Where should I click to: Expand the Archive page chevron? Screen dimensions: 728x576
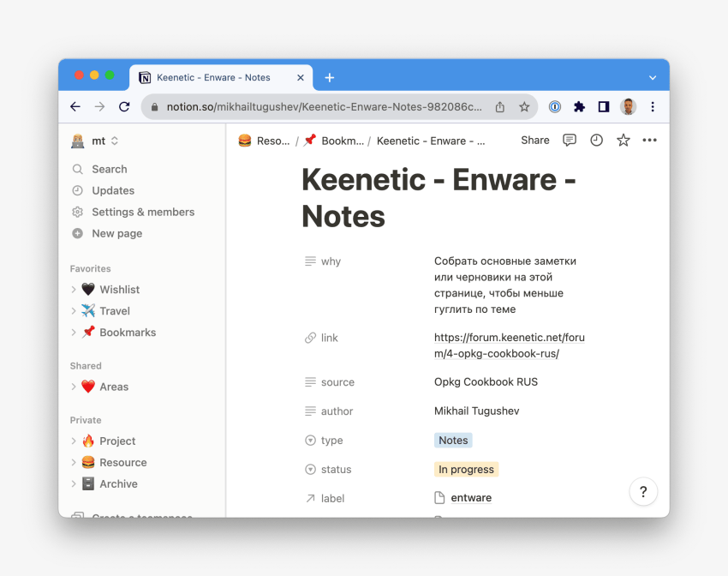click(74, 483)
